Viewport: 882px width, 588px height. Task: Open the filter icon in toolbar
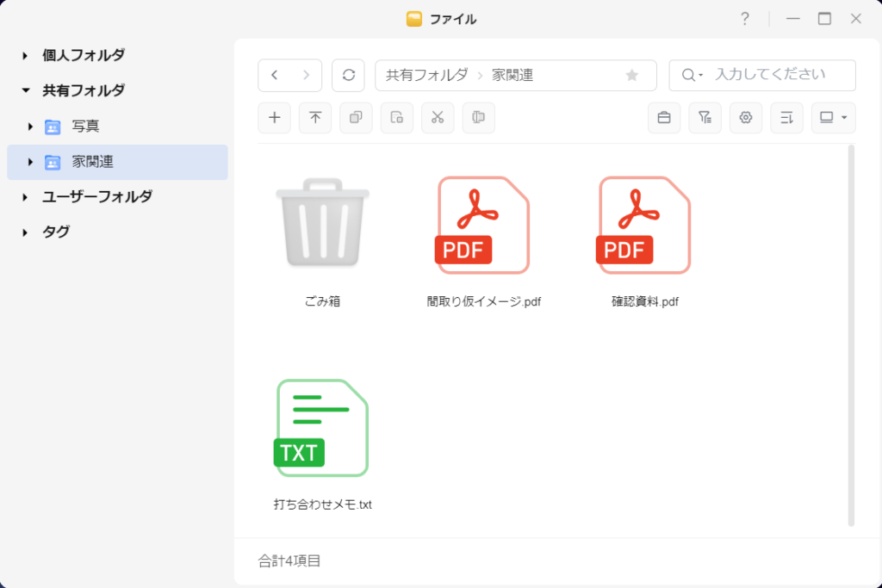tap(705, 118)
